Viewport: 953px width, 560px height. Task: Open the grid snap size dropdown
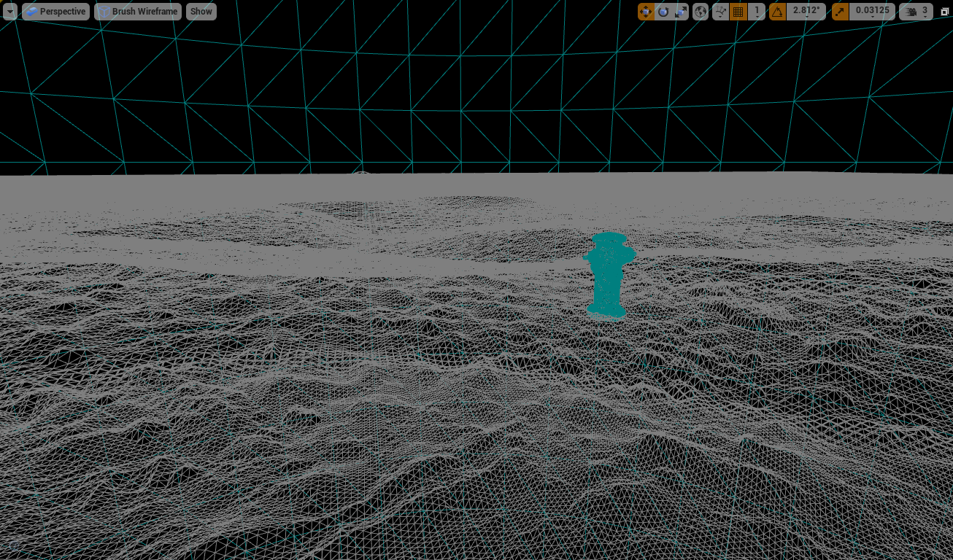[757, 12]
